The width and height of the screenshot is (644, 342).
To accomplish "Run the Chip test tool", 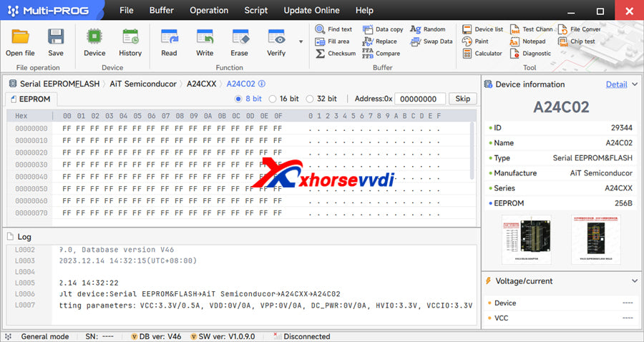I will pos(577,41).
